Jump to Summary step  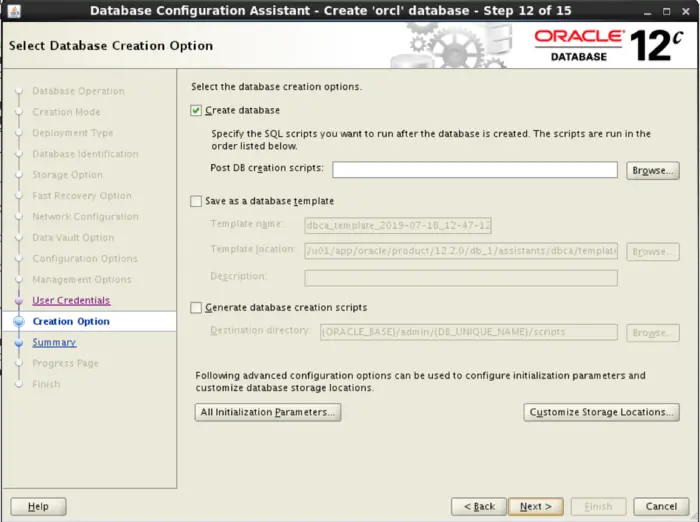(54, 342)
